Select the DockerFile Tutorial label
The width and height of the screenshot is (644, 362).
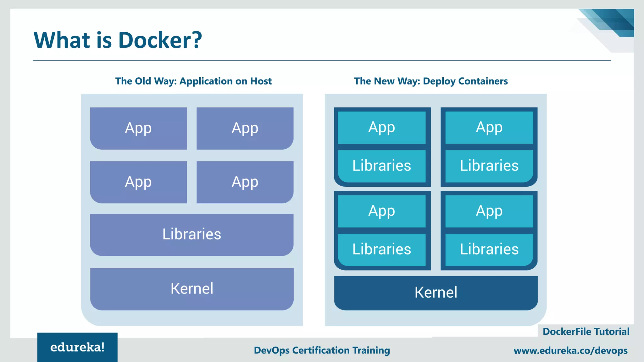[586, 332]
